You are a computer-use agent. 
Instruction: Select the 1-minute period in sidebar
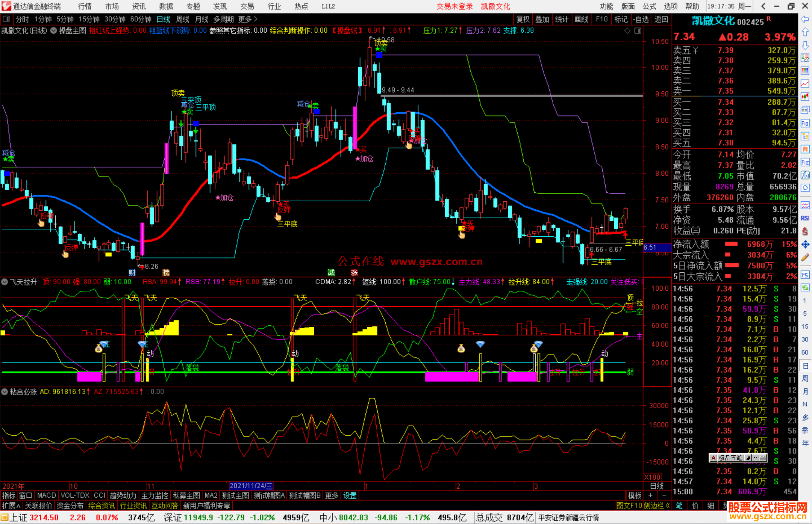click(805, 301)
